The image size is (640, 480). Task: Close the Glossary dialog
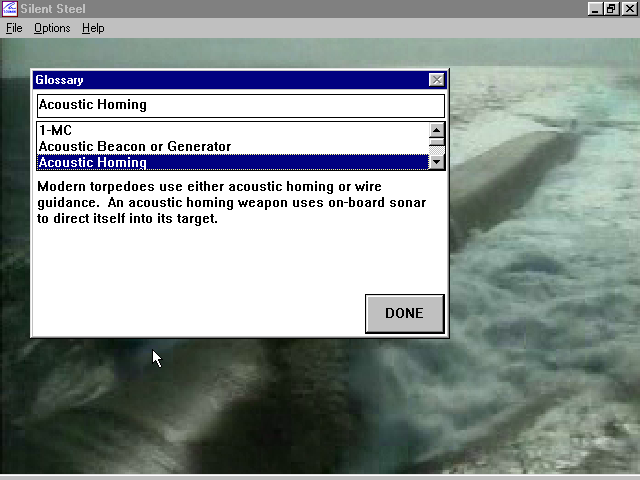pos(436,80)
